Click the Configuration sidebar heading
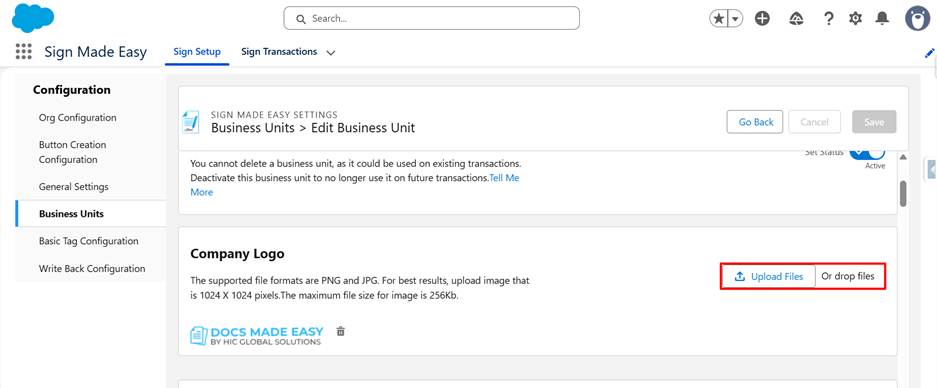937x388 pixels. click(72, 90)
